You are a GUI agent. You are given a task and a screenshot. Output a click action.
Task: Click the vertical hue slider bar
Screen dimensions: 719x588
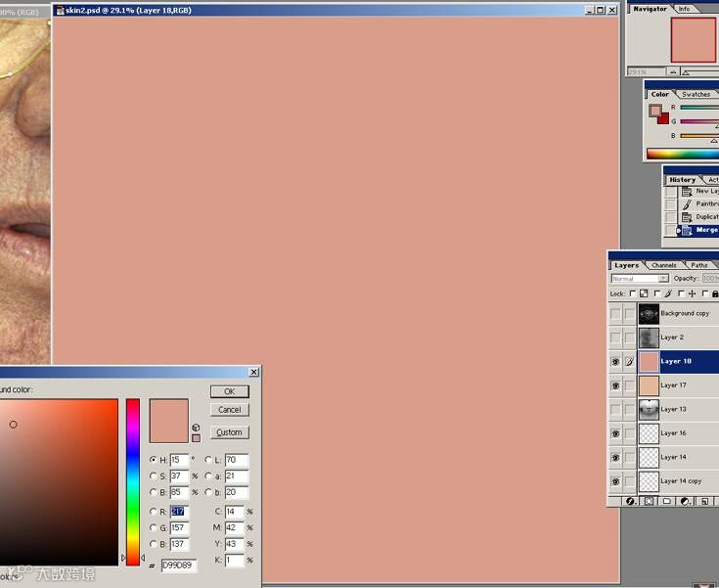pos(133,481)
